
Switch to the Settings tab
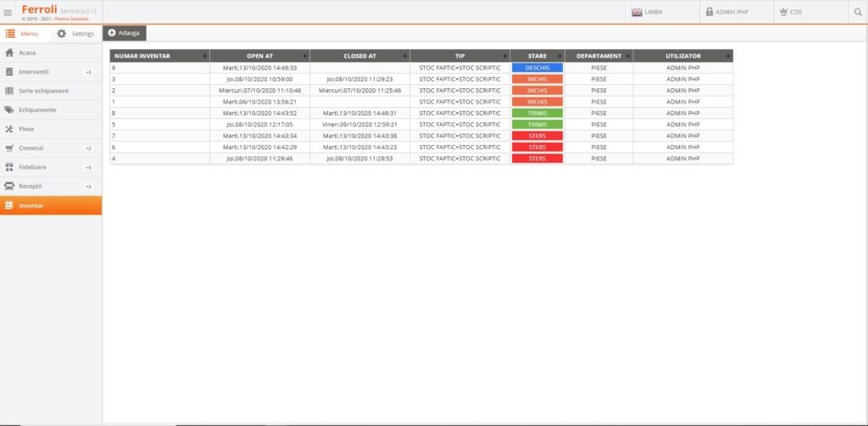tap(75, 33)
